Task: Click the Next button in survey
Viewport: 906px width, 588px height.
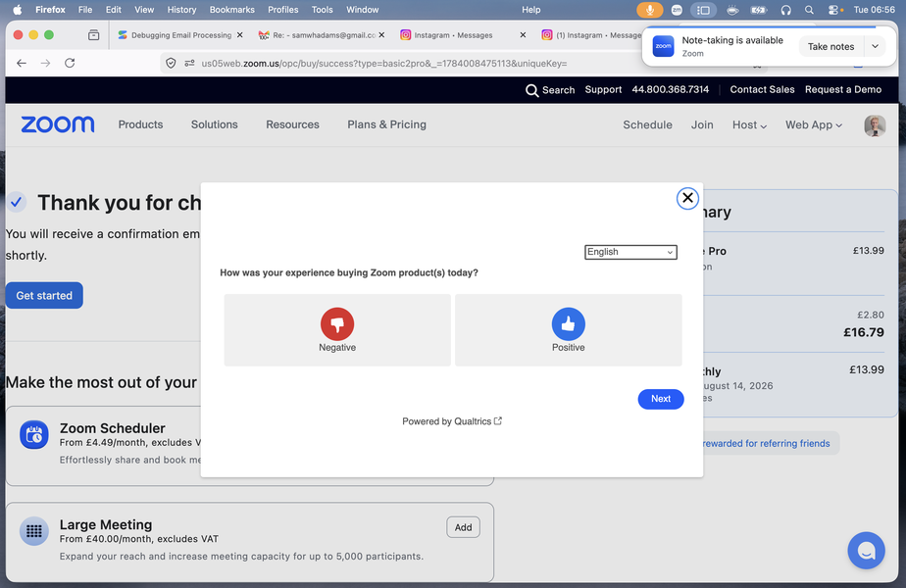Action: click(661, 399)
